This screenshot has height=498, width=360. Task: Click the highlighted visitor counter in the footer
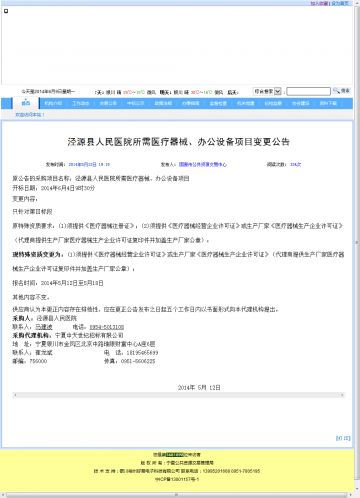175,454
